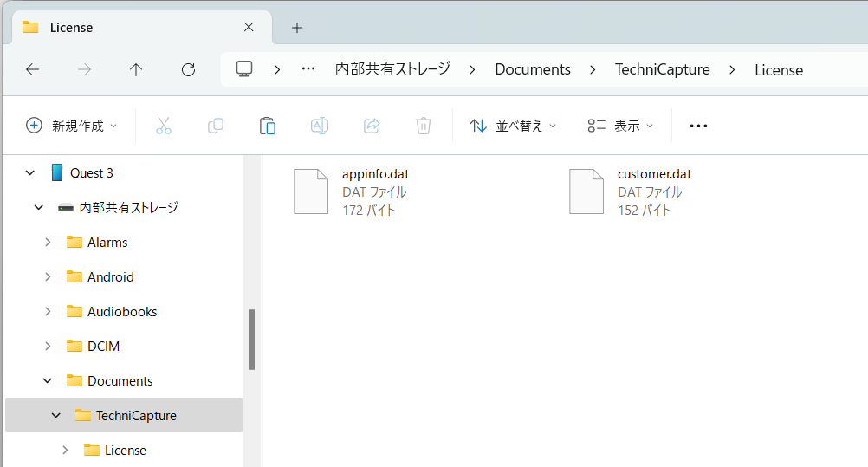Screen dimensions: 868x467
Task: Select Quest 3 in navigation tree
Action: tap(91, 172)
